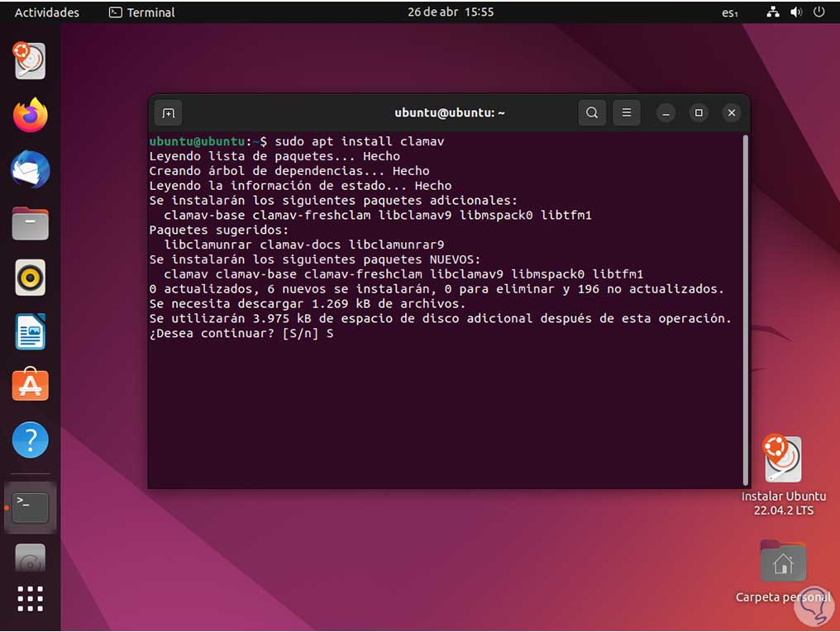
Task: Open the Carpeta personal desktop folder
Action: 783,572
